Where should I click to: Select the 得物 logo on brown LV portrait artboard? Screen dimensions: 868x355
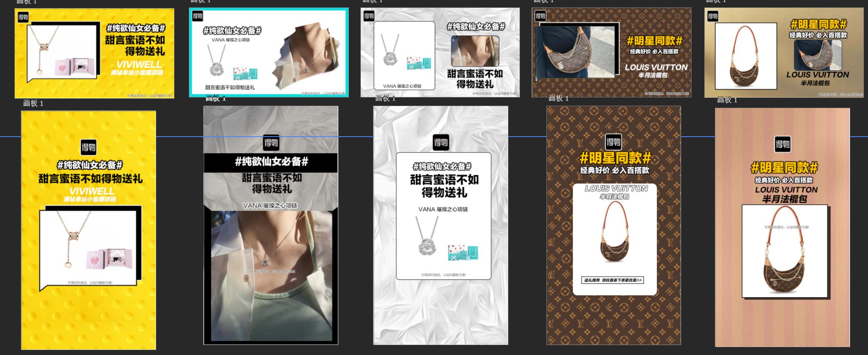tap(613, 142)
